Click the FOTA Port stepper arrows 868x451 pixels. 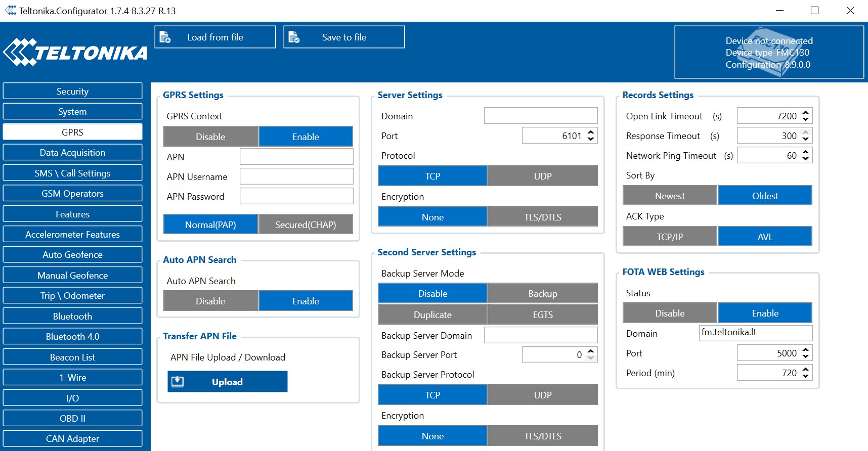coord(806,353)
